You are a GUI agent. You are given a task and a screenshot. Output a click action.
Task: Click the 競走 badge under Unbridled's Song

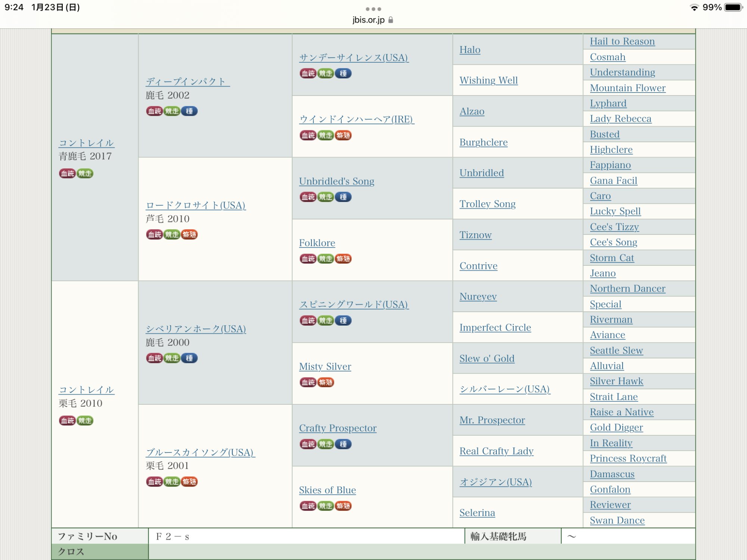[325, 197]
